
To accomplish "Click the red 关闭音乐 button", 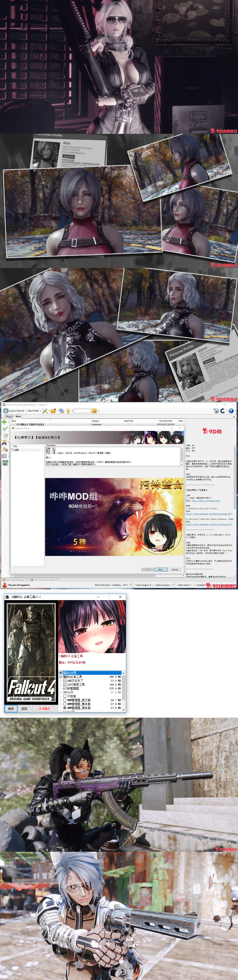I will point(44,709).
